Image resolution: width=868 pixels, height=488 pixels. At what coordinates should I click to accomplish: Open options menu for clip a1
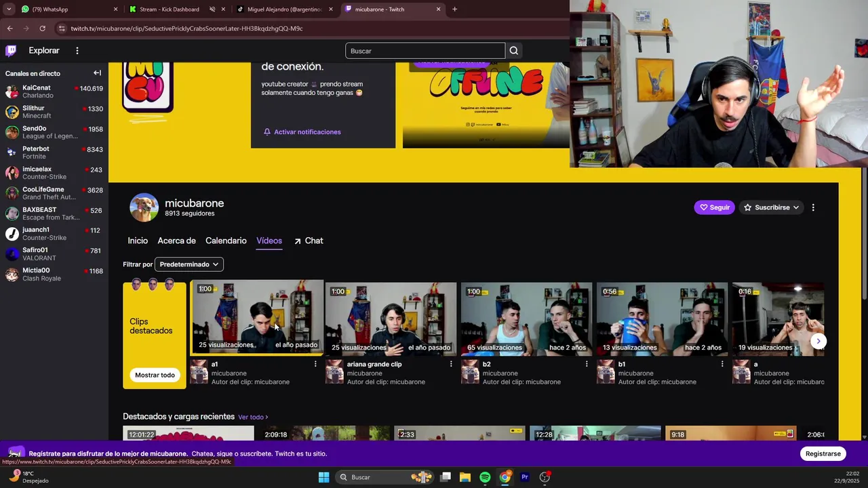(x=315, y=364)
